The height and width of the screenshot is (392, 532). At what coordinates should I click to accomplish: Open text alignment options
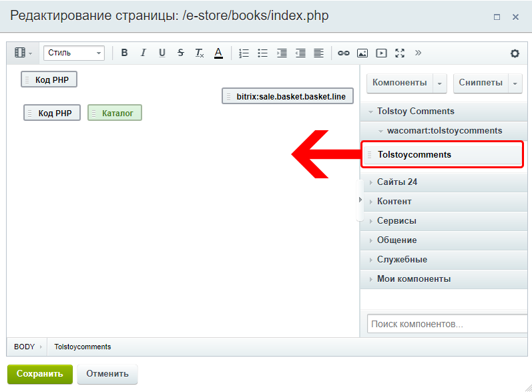coord(318,53)
